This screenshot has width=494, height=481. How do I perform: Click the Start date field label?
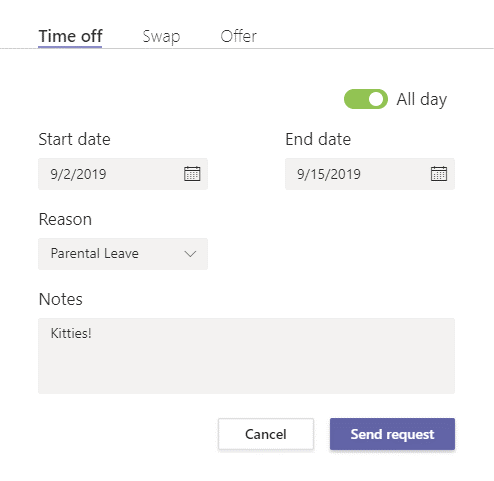(74, 139)
